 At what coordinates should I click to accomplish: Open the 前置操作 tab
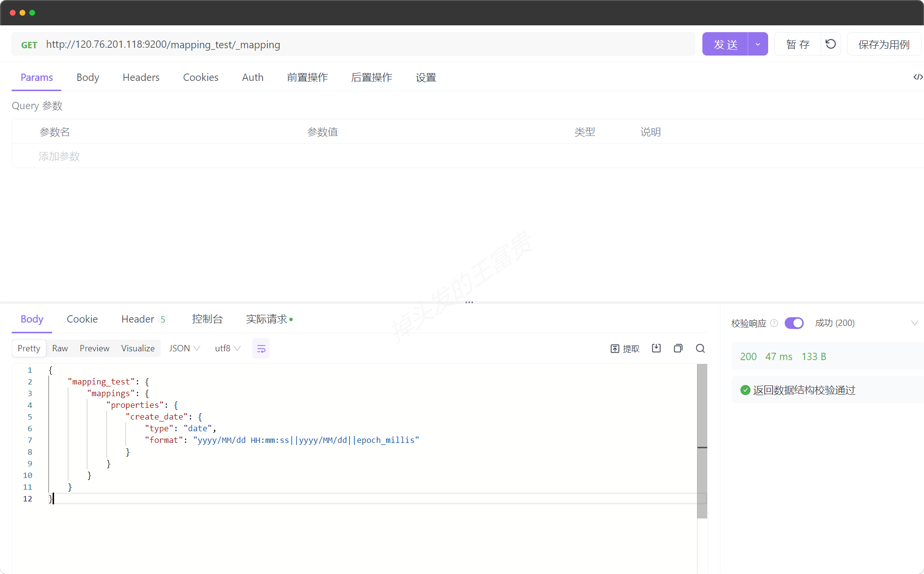click(307, 77)
